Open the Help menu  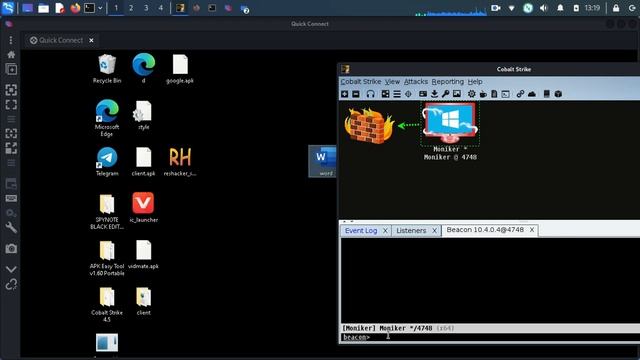(475, 82)
